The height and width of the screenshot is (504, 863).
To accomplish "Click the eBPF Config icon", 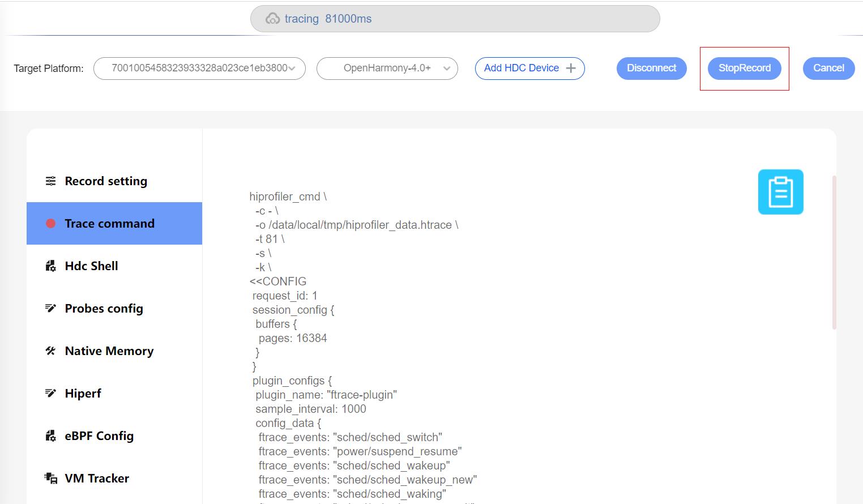I will point(51,436).
